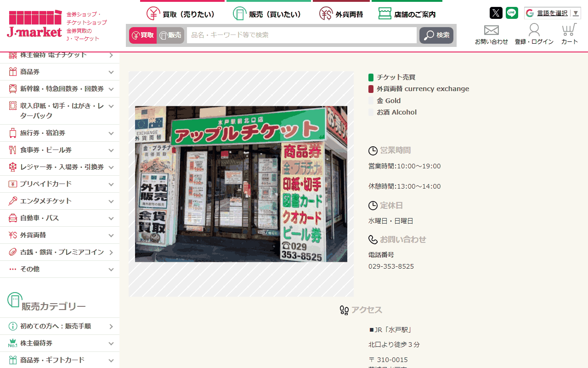Click the レジャー券 ferris wheel icon
The width and height of the screenshot is (588, 368).
[13, 167]
